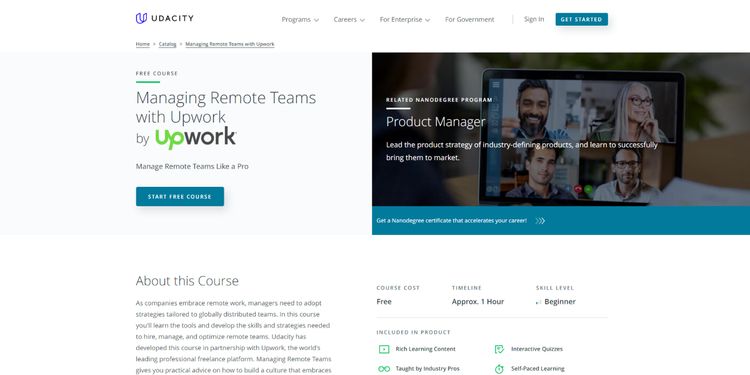750x375 pixels.
Task: Click the Taught by Industry Pros icon
Action: (x=384, y=369)
